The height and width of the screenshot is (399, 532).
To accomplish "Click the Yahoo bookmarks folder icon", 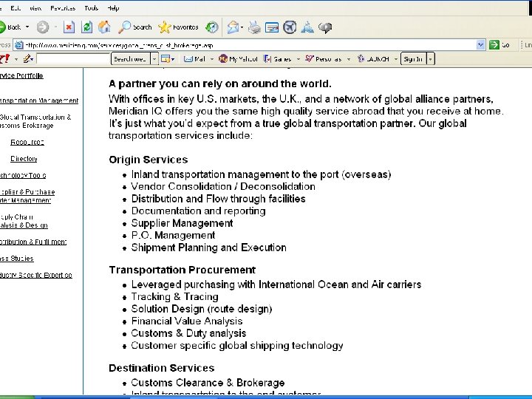I will tap(166, 59).
